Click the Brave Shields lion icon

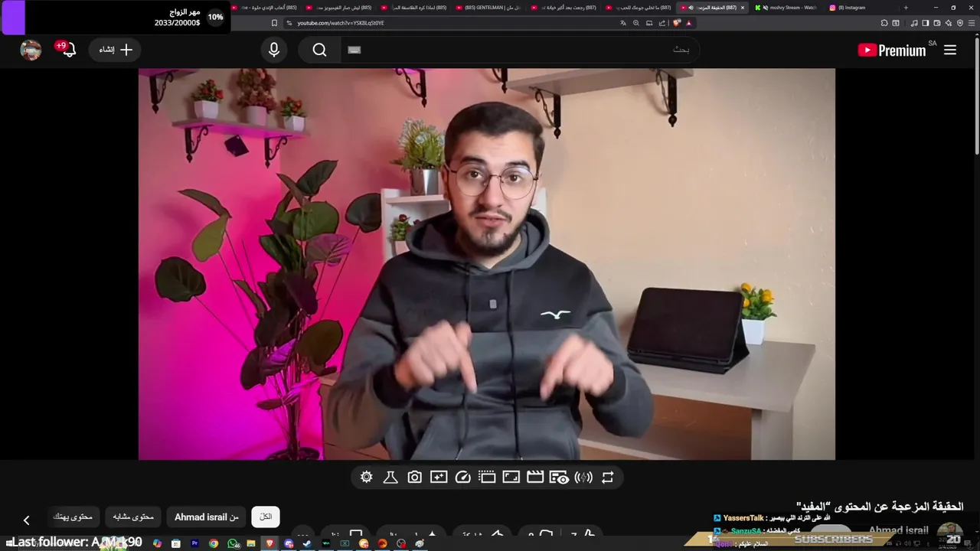click(677, 23)
